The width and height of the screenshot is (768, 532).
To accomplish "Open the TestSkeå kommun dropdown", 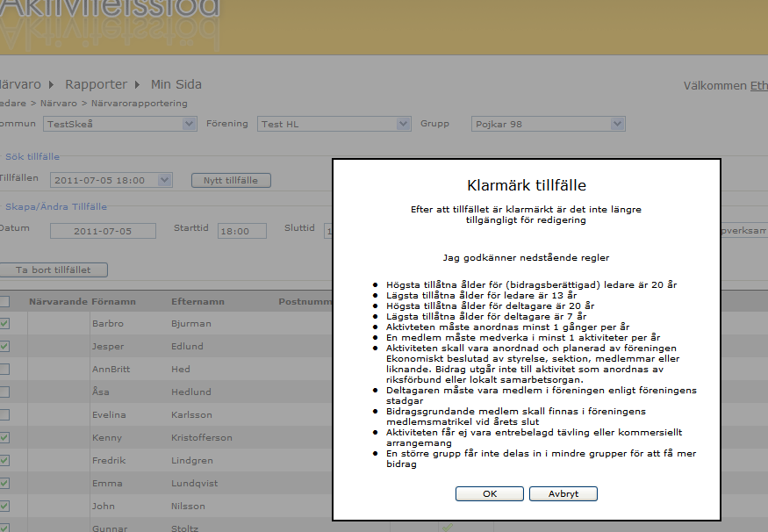I will coord(120,124).
